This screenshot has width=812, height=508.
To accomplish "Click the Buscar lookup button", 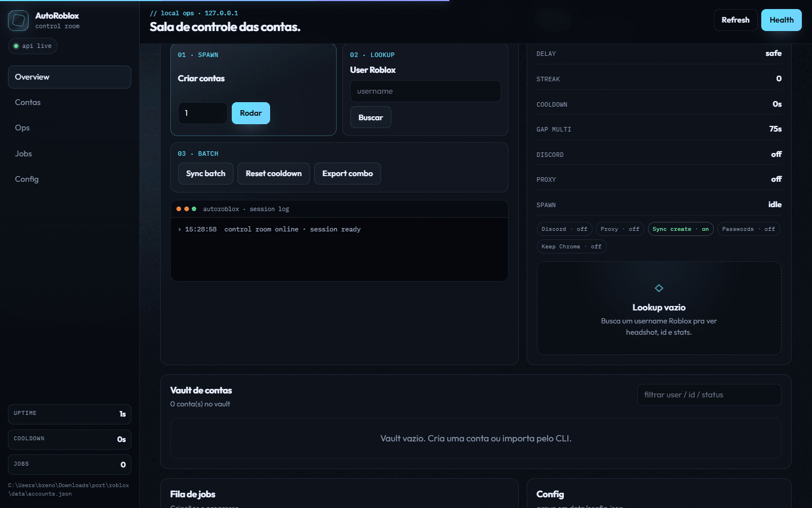I will (x=370, y=117).
